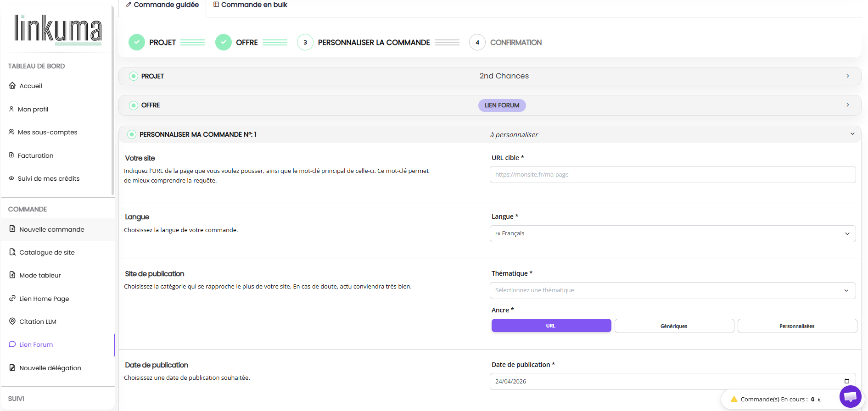Click the Catalogue de site icon
Viewport: 868px width, 411px height.
12,252
